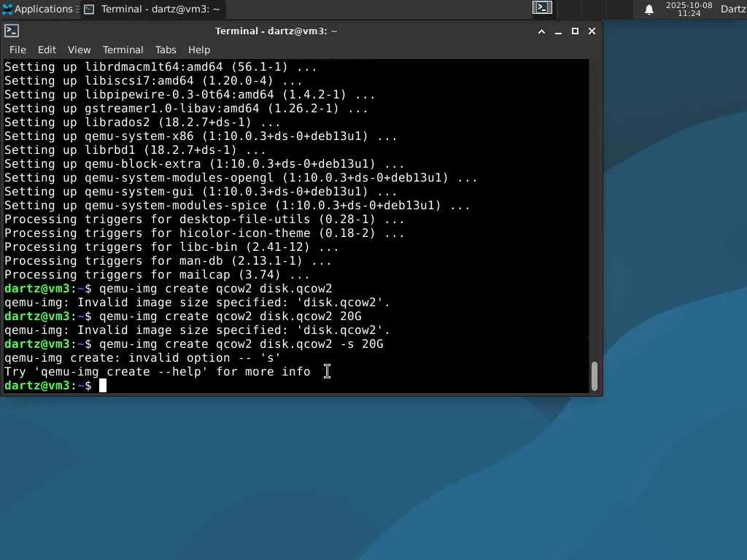Open the View menu
The height and width of the screenshot is (560, 747).
[x=79, y=50]
